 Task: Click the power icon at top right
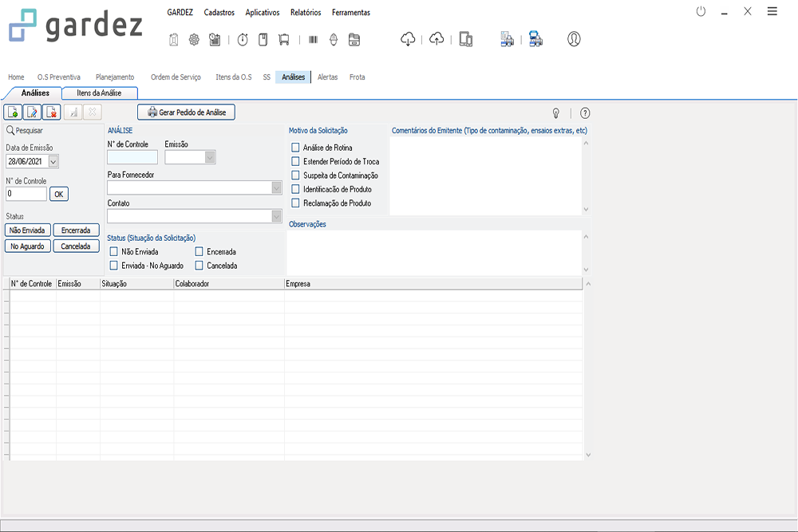701,11
